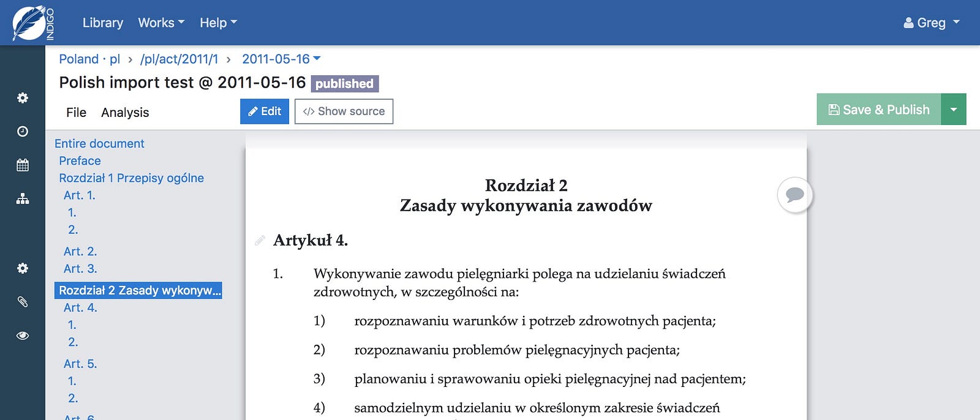Click the Rozdział 2 chapter heading

(x=526, y=185)
